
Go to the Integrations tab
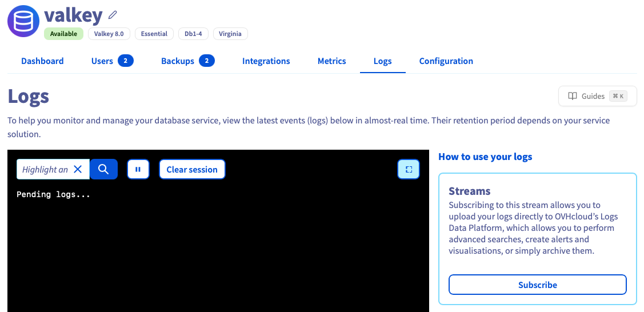tap(266, 61)
